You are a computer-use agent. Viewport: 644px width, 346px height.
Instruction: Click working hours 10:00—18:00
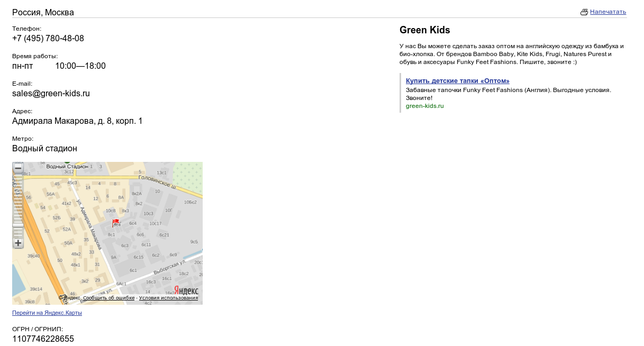coord(80,66)
